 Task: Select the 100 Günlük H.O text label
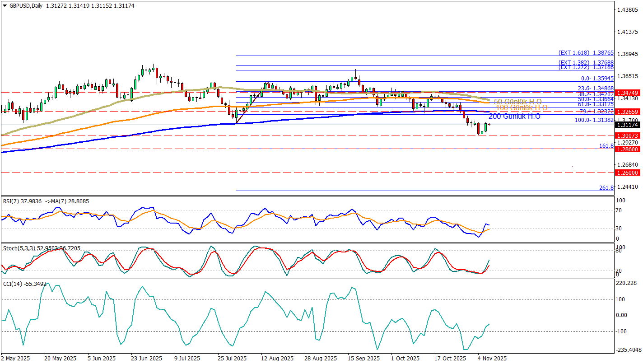pyautogui.click(x=522, y=108)
